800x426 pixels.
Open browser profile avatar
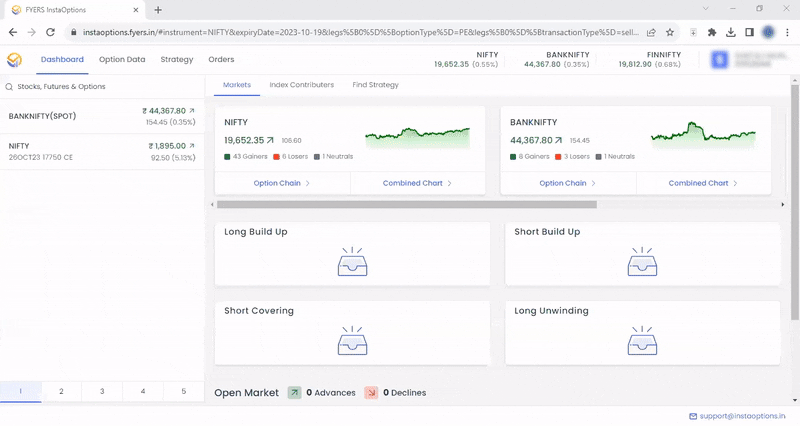[x=768, y=32]
